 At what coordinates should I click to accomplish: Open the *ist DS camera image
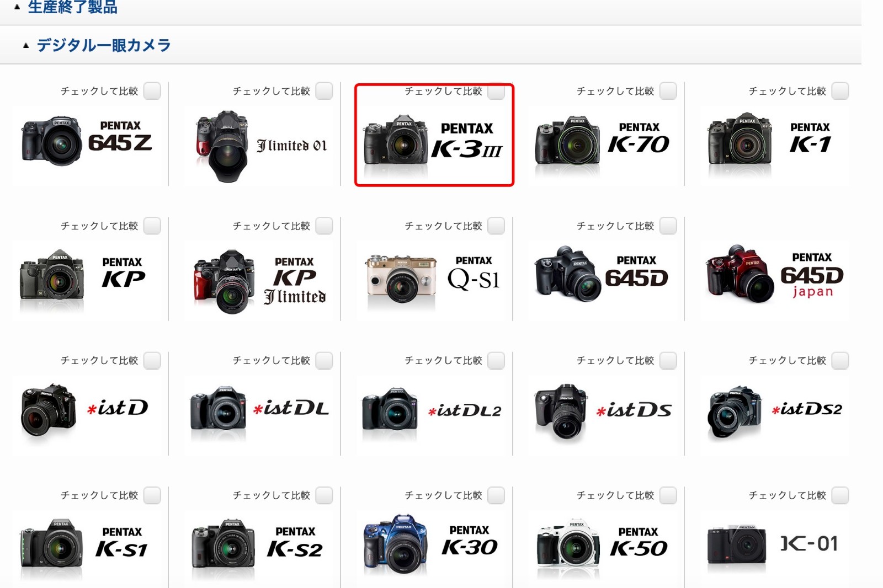pos(561,411)
